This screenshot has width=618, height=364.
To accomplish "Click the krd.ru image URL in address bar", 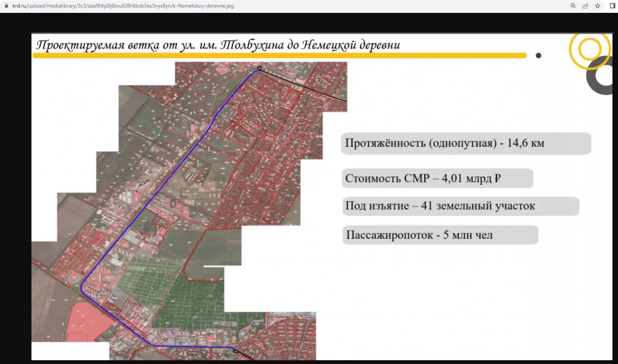I will click(123, 6).
